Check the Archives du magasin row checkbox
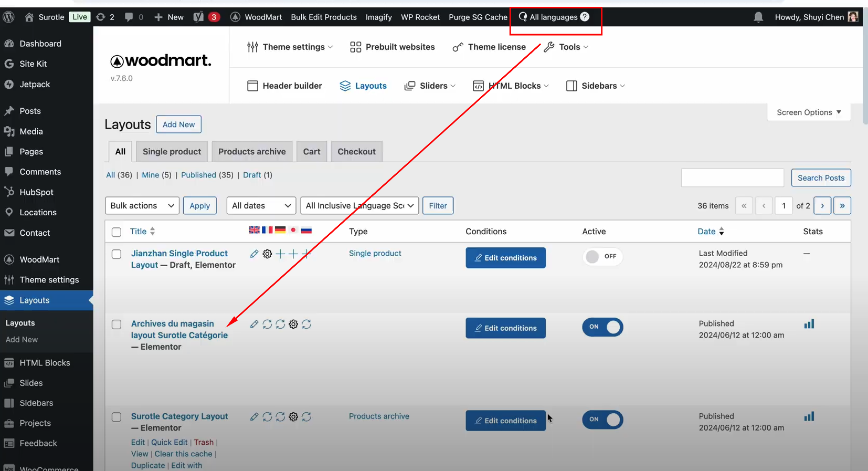 point(117,325)
